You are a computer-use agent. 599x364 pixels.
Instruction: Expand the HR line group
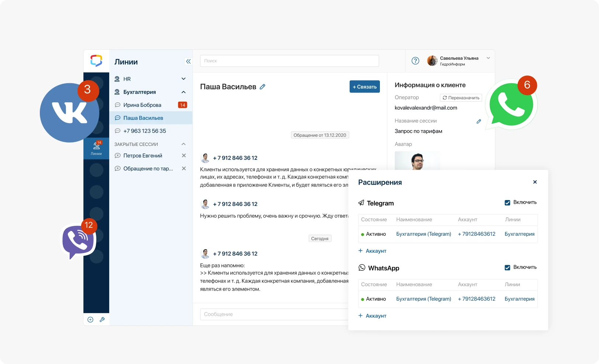[x=183, y=79]
